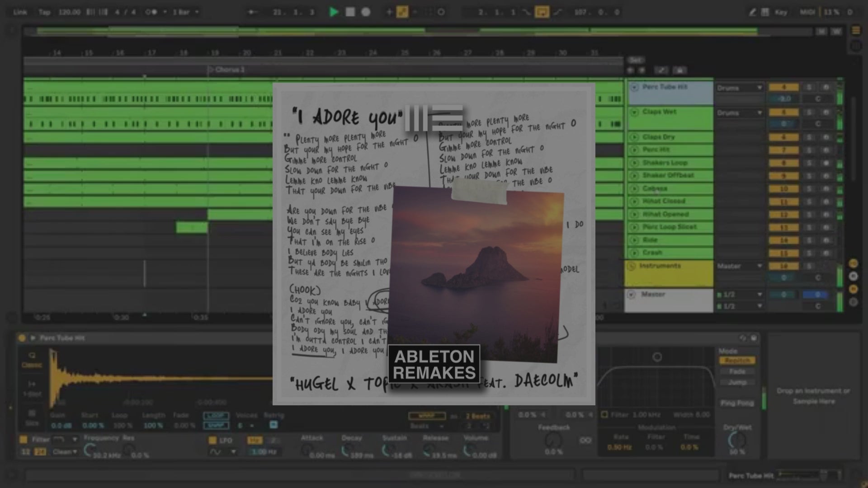Image resolution: width=868 pixels, height=488 pixels.
Task: Arm the Shakers Loop track for recording
Action: tap(826, 163)
